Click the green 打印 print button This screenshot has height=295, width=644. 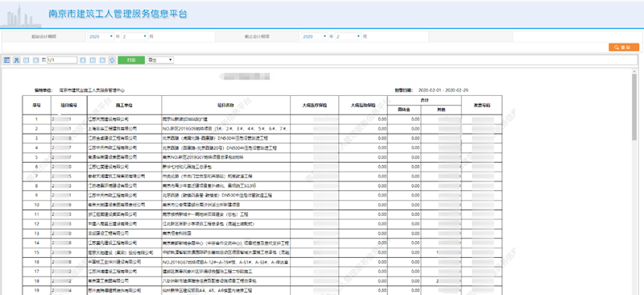coord(131,60)
